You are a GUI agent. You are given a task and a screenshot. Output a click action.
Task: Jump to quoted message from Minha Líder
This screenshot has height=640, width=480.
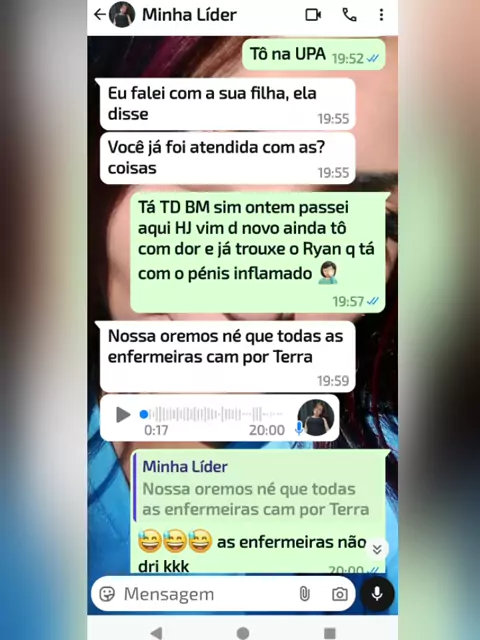[x=259, y=488]
